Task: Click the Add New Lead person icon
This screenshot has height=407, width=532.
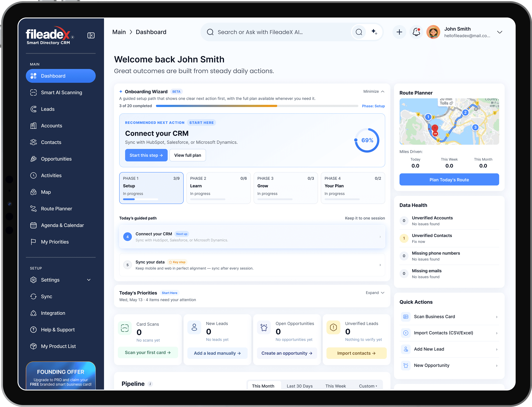Action: tap(406, 349)
